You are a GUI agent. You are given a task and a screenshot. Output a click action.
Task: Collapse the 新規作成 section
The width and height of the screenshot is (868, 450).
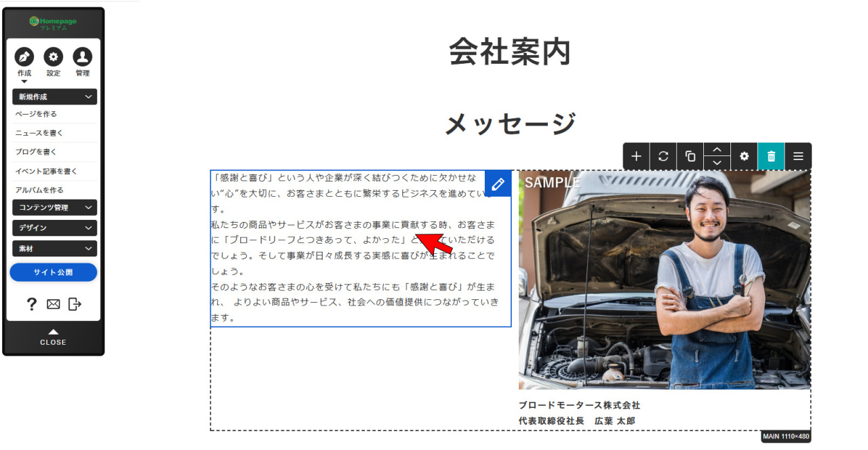(x=54, y=97)
